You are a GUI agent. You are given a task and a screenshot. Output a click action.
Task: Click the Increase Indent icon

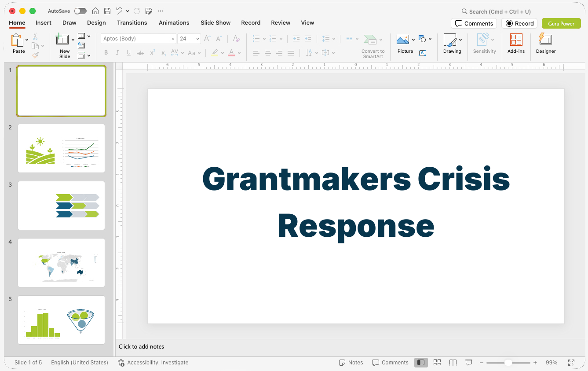(308, 39)
